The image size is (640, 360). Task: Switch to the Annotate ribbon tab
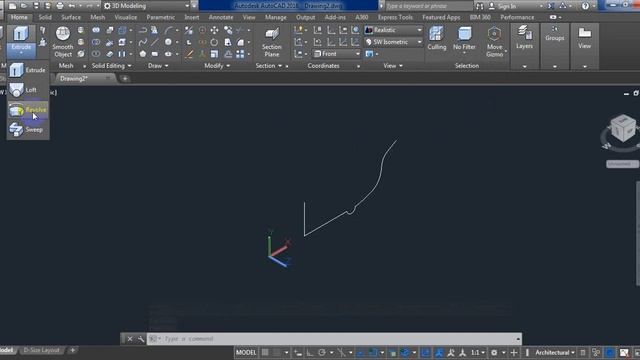tap(221, 17)
